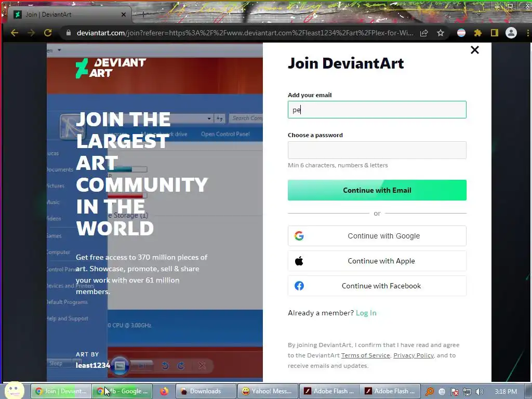
Task: Sign up using Continue with Apple
Action: (377, 261)
